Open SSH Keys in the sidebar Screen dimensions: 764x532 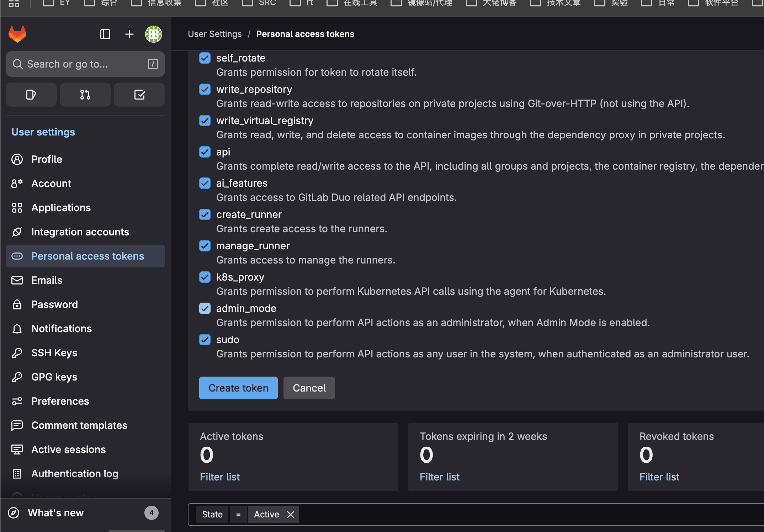(x=54, y=353)
